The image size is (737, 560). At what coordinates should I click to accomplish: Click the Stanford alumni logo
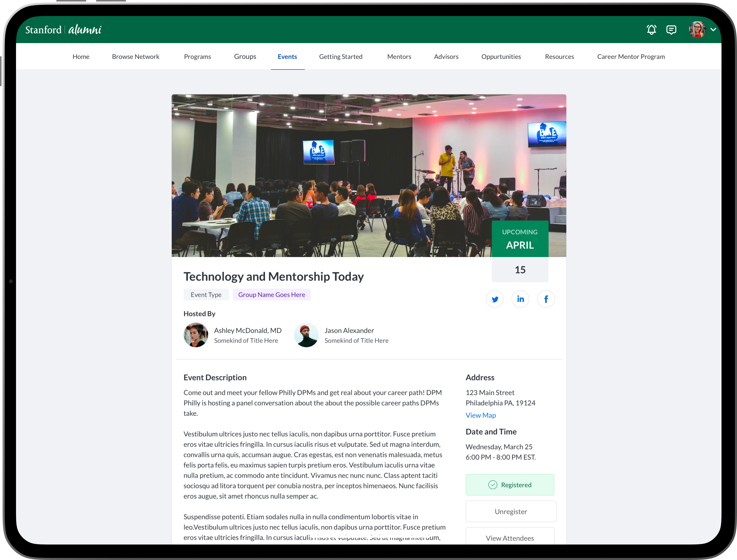(x=63, y=30)
